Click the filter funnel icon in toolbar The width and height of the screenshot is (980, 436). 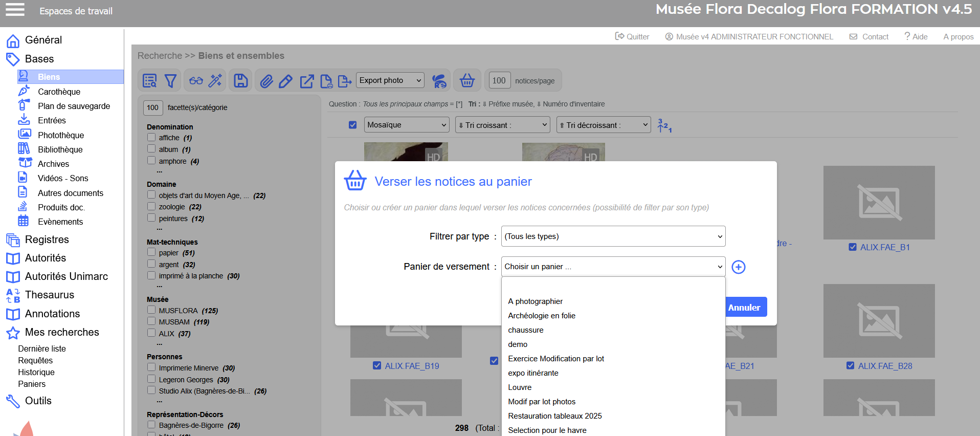(170, 81)
